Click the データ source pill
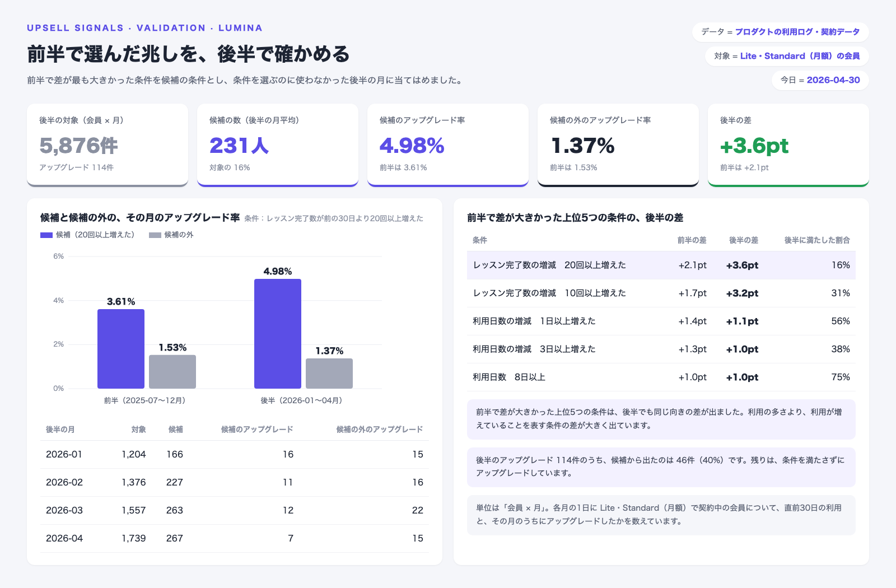 click(x=780, y=32)
